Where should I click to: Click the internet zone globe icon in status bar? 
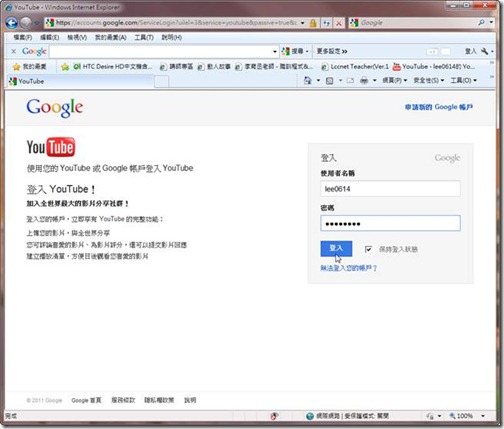(x=310, y=416)
